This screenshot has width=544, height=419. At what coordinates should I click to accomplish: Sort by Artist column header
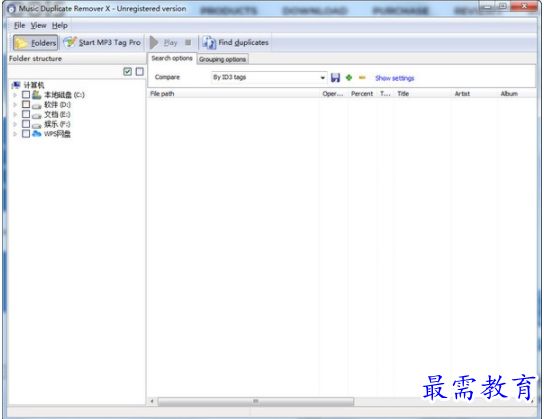[474, 94]
